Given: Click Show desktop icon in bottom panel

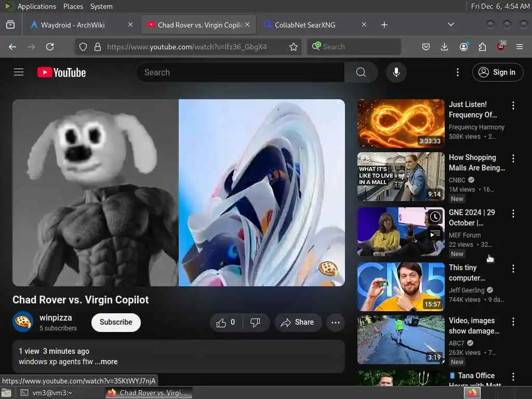Looking at the screenshot, I should click(x=6, y=393).
